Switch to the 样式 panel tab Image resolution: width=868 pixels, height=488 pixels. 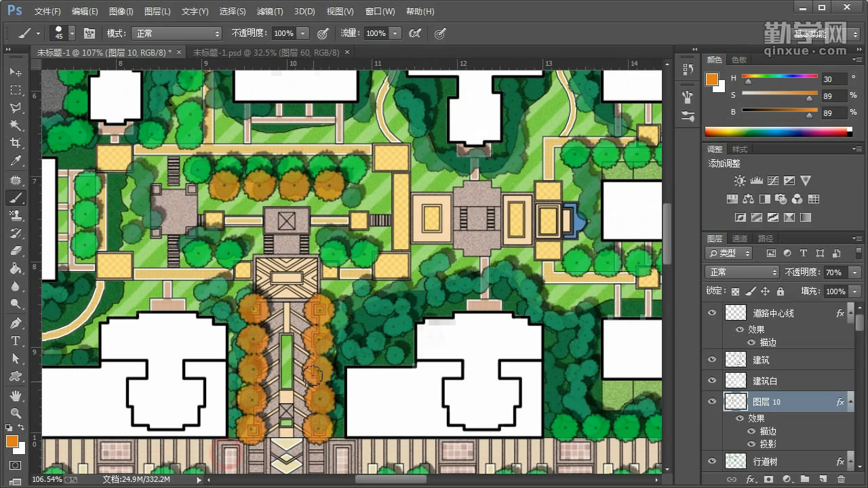[739, 149]
